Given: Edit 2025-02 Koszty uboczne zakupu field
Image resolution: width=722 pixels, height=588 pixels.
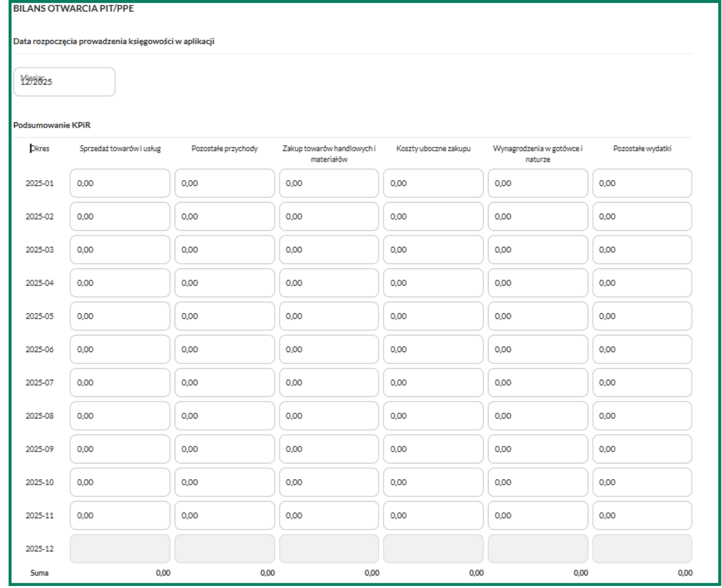Looking at the screenshot, I should click(433, 216).
